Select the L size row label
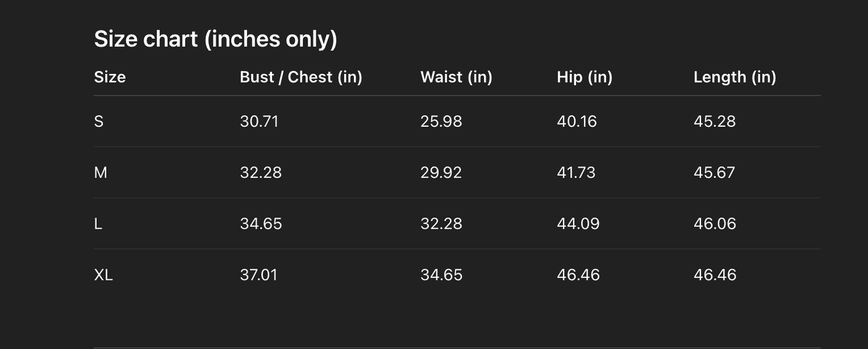 click(x=98, y=223)
